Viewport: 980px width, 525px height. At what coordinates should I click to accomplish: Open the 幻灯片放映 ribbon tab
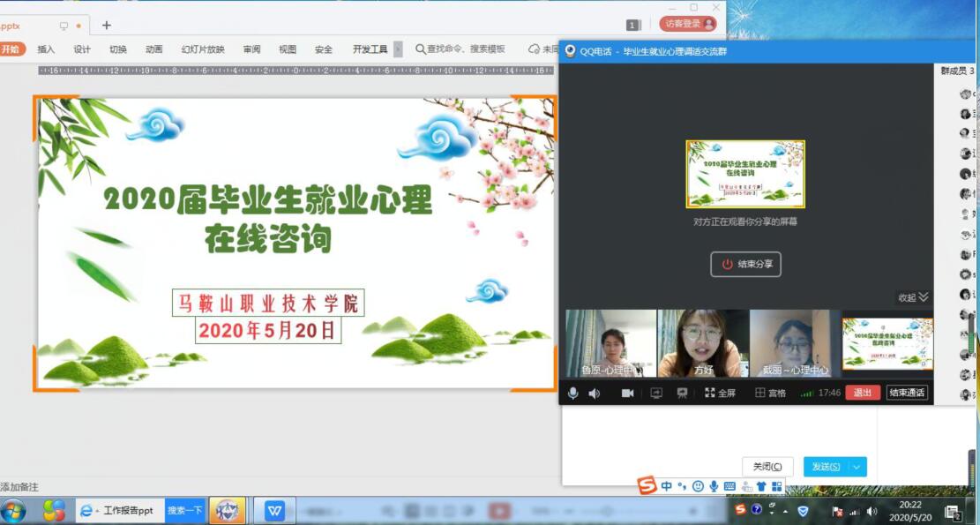pos(203,49)
